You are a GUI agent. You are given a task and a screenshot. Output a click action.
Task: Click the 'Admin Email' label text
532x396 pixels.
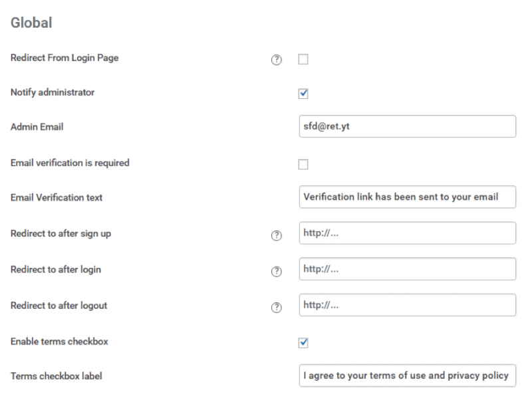pos(37,126)
